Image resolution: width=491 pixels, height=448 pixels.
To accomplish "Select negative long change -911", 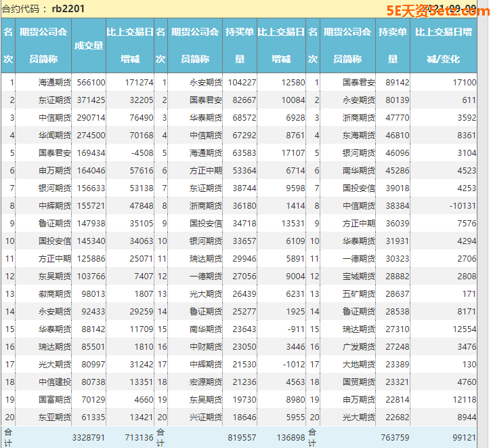I will pyautogui.click(x=297, y=329).
